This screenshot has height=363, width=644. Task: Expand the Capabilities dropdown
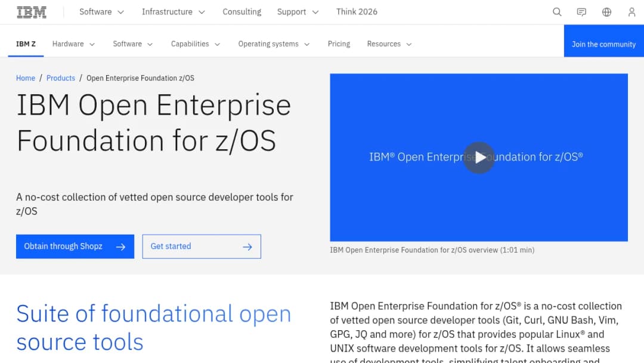196,44
